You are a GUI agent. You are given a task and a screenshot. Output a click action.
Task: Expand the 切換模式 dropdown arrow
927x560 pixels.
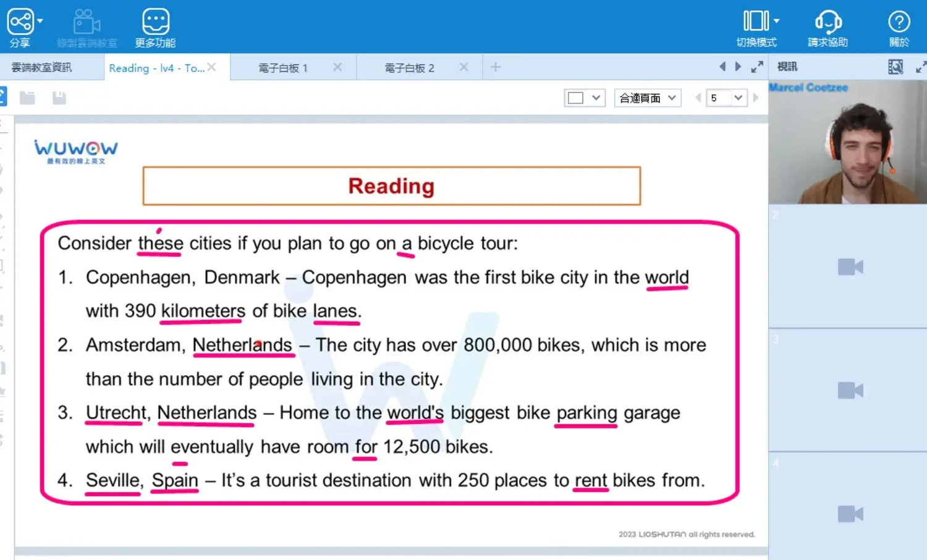777,20
